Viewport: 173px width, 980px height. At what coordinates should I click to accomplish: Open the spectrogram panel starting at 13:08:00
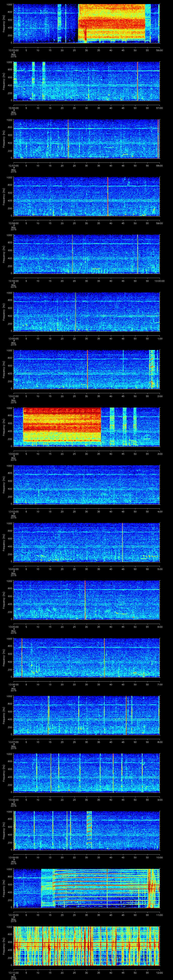86,773
